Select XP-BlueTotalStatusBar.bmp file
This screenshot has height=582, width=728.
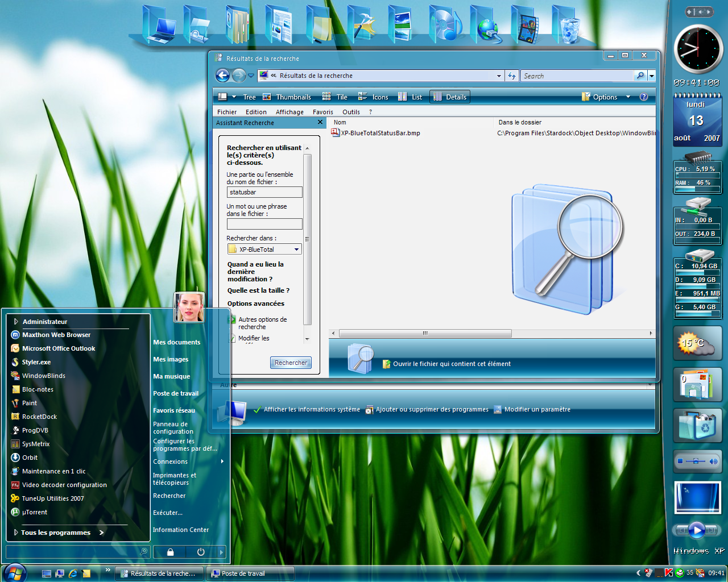tap(375, 133)
